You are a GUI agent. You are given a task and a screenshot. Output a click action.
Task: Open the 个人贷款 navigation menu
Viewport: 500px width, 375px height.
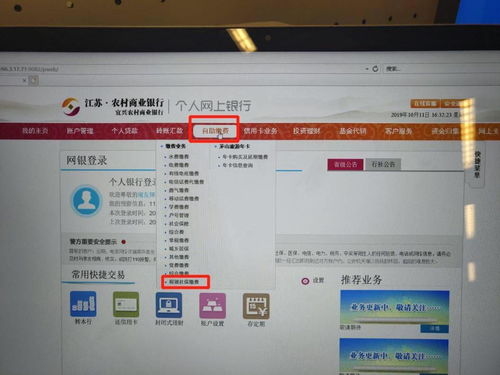(x=124, y=131)
